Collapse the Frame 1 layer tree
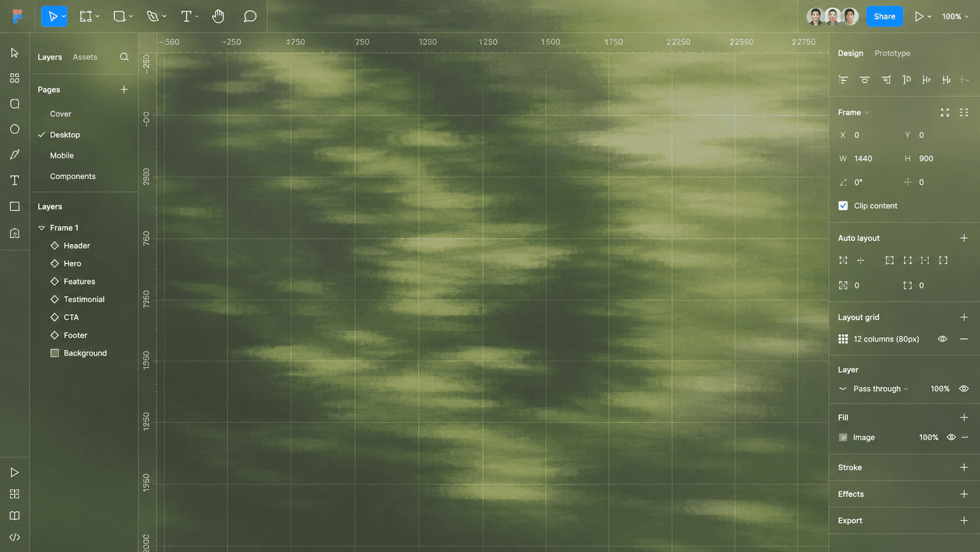This screenshot has width=980, height=552. point(42,228)
